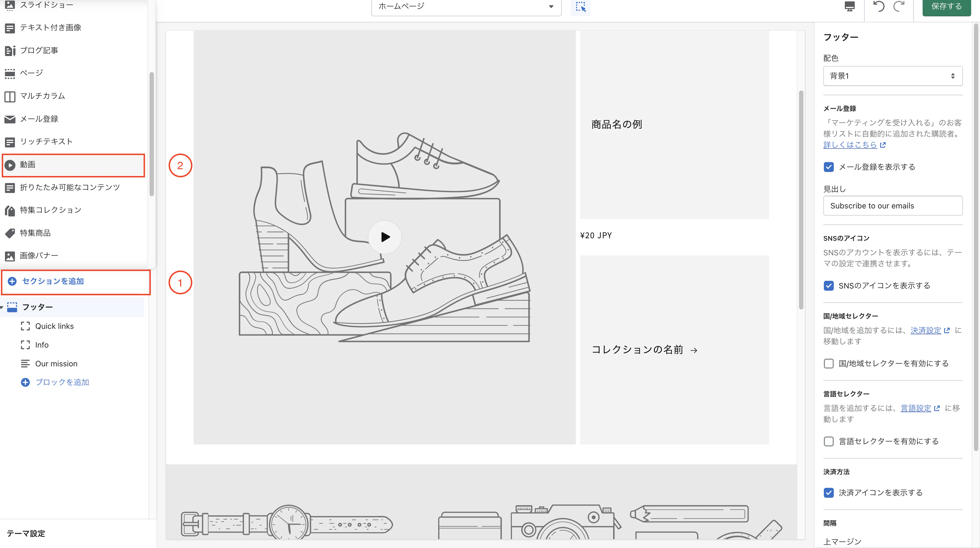Click the 見出し heading text field

(893, 206)
